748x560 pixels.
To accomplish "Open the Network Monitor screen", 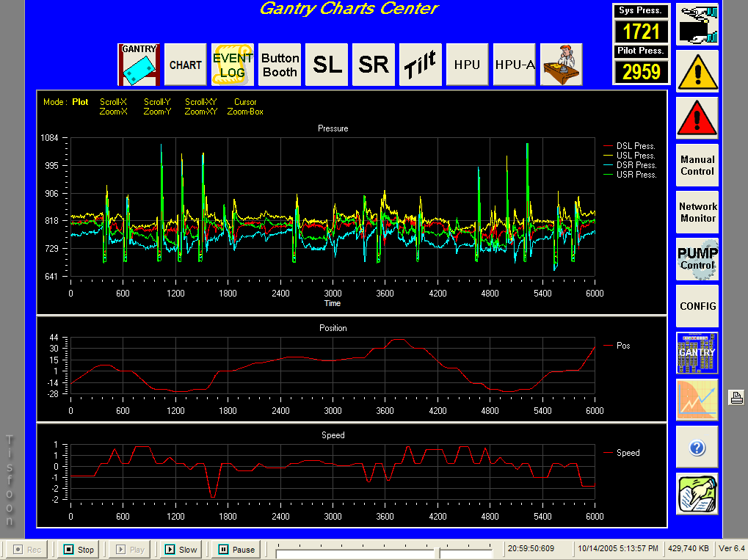I will click(697, 212).
